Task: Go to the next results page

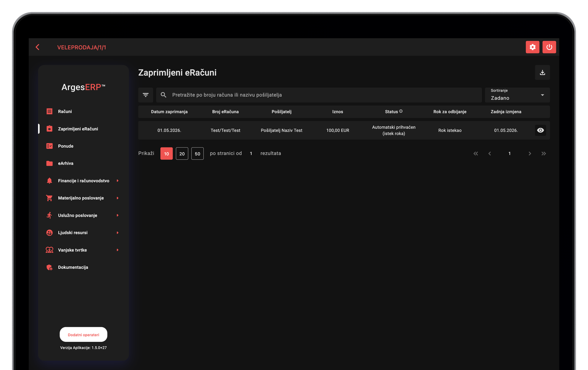Action: 530,154
